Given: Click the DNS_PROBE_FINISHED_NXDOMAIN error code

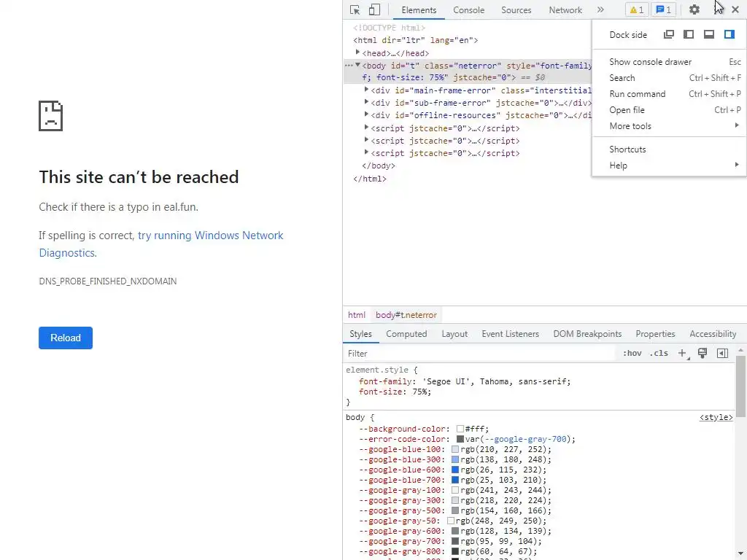Looking at the screenshot, I should coord(108,281).
